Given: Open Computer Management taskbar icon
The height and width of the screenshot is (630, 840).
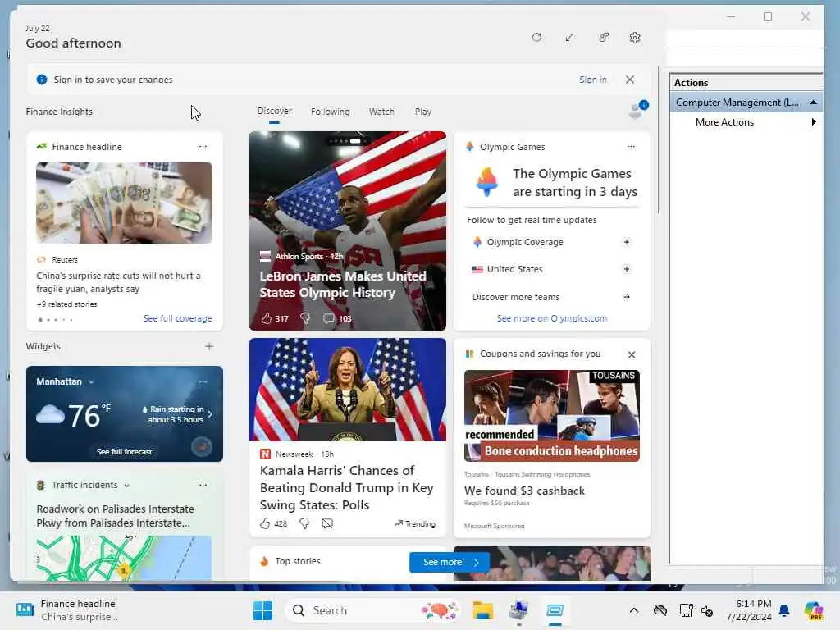Looking at the screenshot, I should click(x=518, y=610).
